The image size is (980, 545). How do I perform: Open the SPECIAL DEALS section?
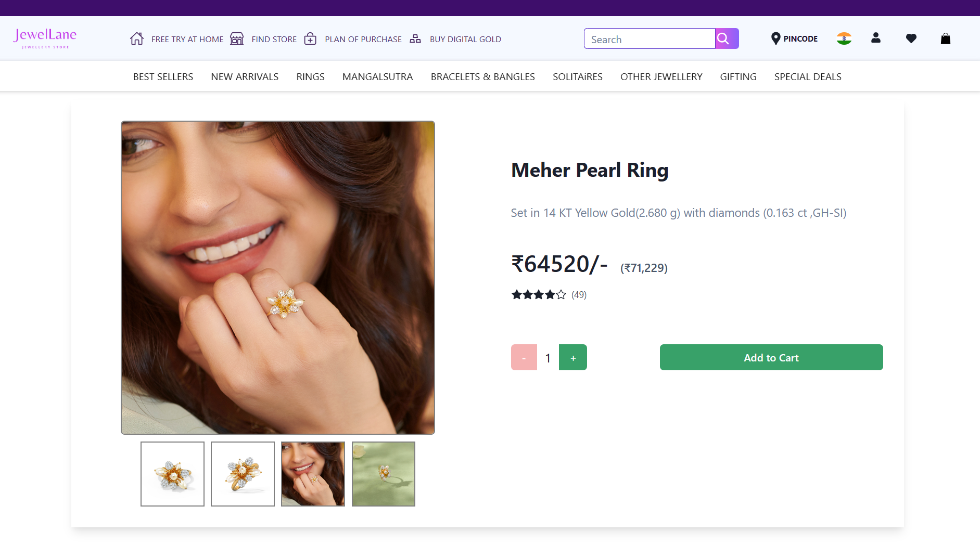807,76
